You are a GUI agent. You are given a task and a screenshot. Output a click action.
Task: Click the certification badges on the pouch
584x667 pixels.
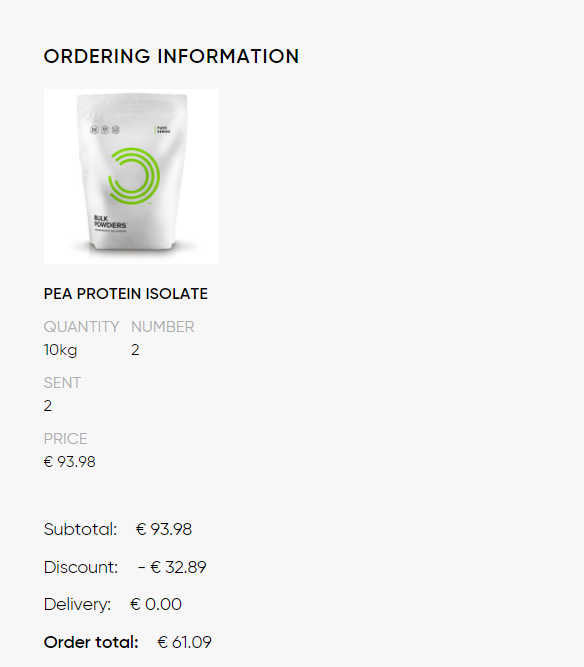pyautogui.click(x=105, y=129)
